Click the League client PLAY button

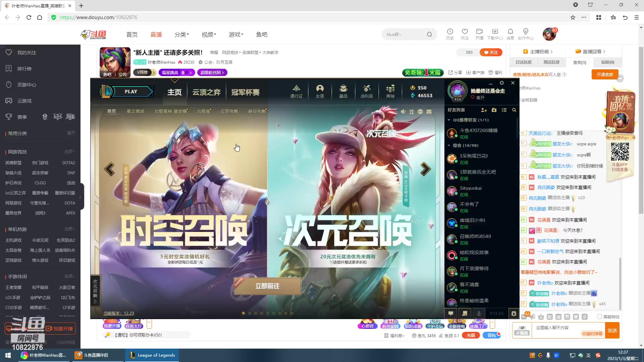click(131, 92)
